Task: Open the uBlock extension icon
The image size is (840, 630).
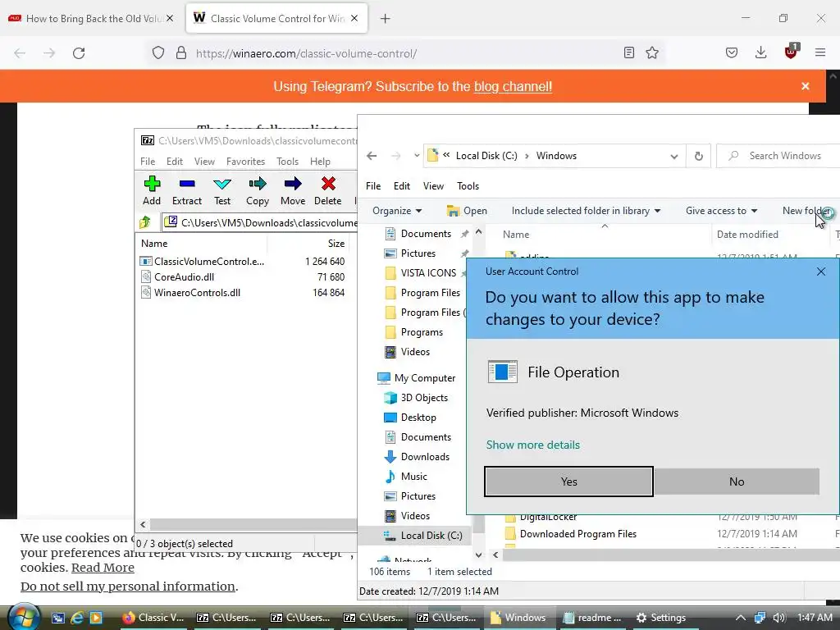Action: click(792, 52)
